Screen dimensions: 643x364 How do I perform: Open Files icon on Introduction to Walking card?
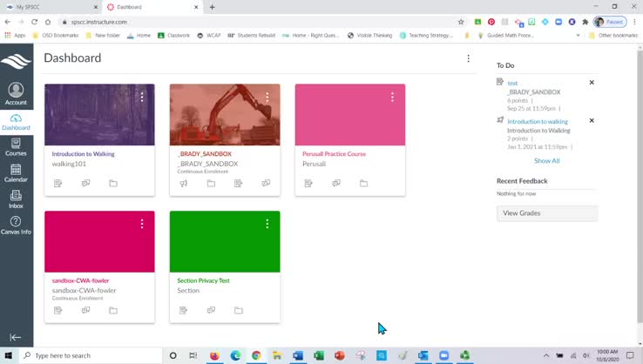pyautogui.click(x=113, y=183)
